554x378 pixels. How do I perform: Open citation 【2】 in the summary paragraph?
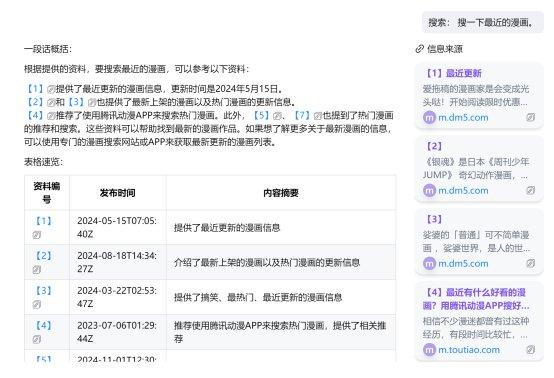35,102
